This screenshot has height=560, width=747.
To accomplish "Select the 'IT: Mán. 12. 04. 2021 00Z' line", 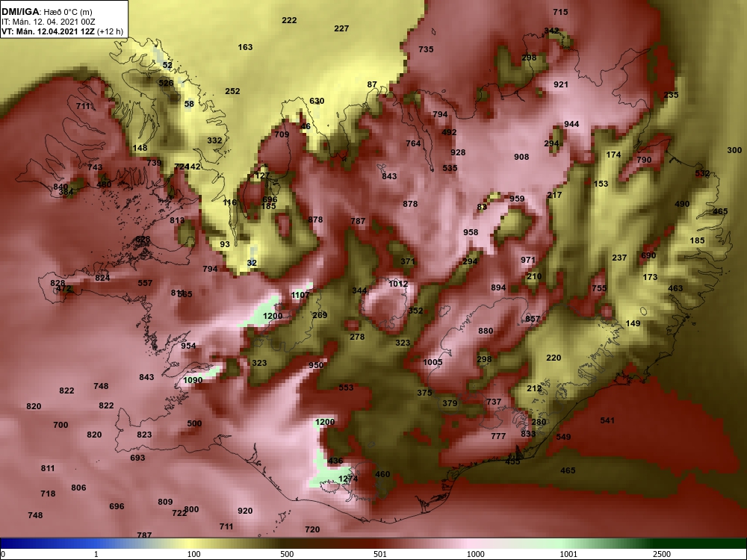I will (x=49, y=22).
